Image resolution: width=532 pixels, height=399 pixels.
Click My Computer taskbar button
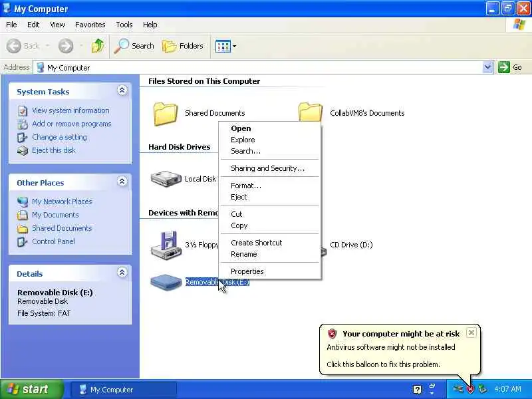[x=124, y=390]
